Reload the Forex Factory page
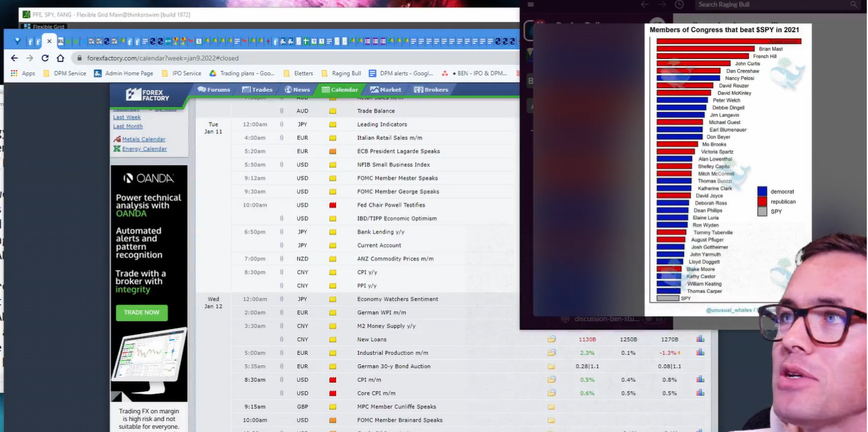 coord(45,58)
